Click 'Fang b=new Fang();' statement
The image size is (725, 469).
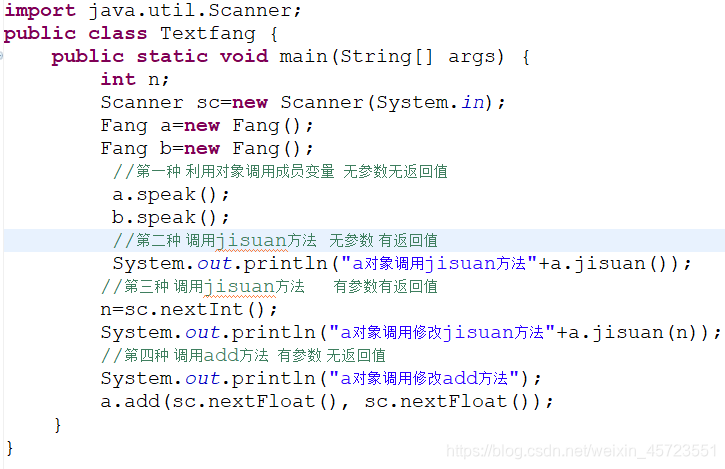coord(207,148)
